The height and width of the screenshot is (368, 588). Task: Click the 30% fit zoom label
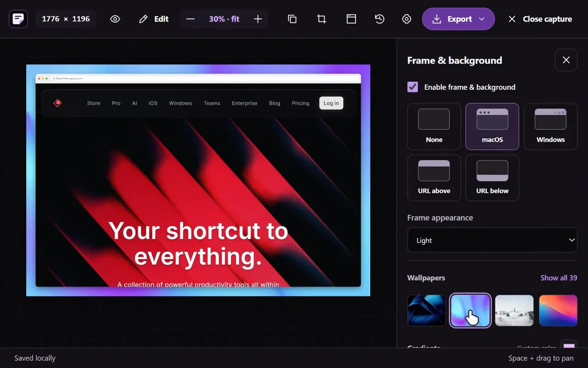pyautogui.click(x=224, y=19)
